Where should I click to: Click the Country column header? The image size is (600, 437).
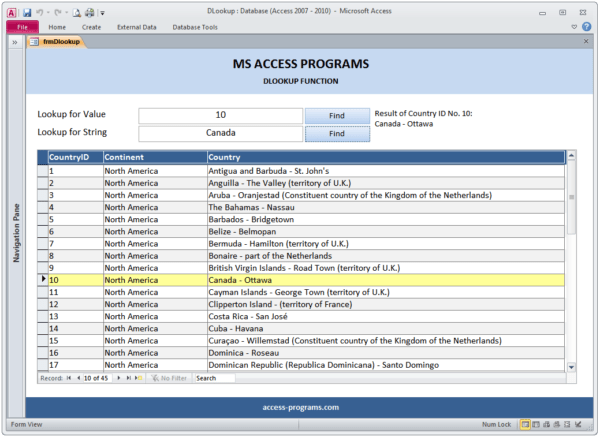click(x=386, y=157)
